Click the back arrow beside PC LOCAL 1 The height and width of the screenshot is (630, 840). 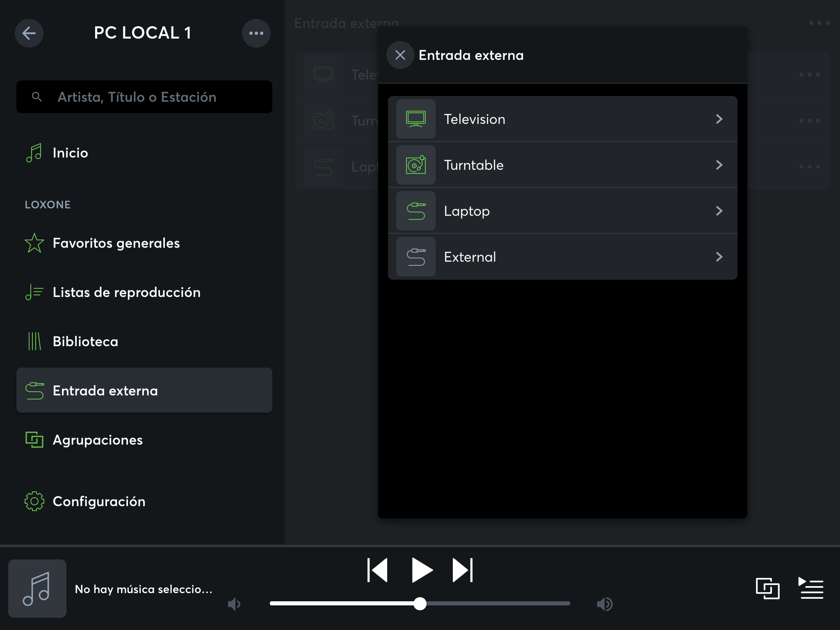(x=29, y=33)
